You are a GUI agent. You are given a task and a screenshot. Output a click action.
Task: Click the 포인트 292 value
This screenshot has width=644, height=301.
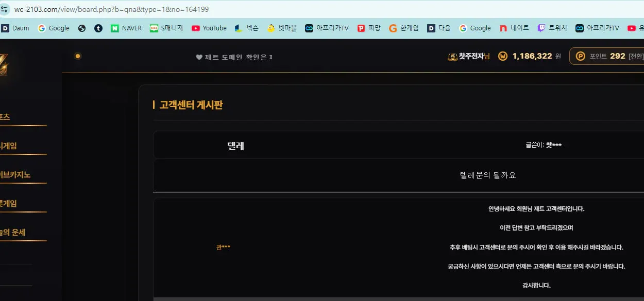click(607, 56)
